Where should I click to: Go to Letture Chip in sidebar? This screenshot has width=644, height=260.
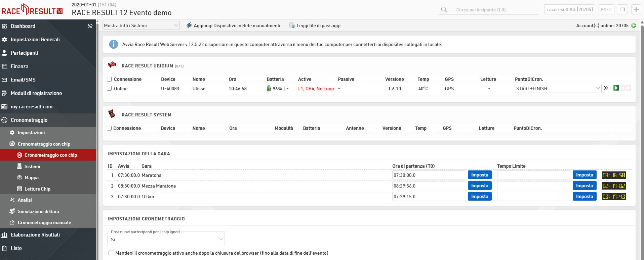(37, 189)
